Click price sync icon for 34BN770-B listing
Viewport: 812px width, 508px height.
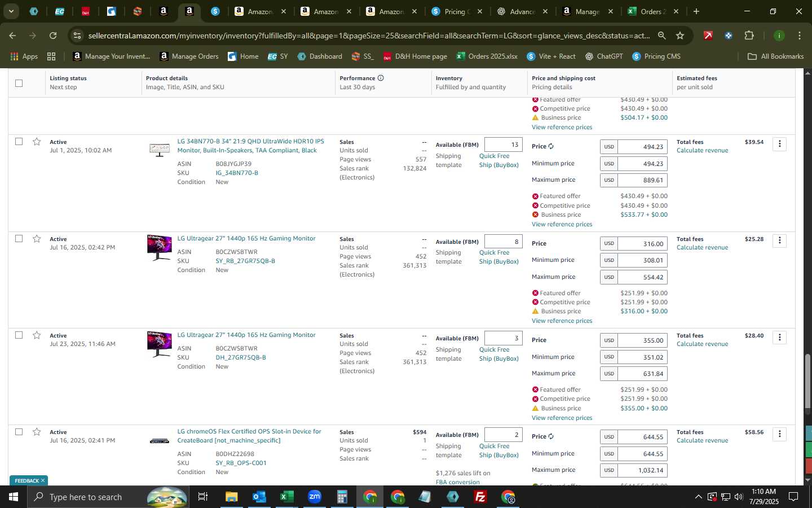click(551, 146)
